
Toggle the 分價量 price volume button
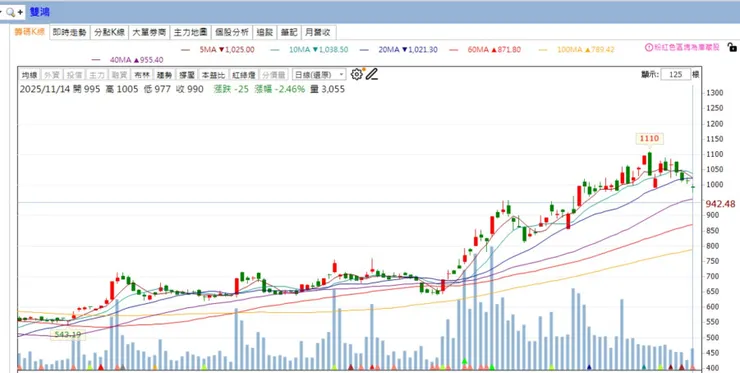click(x=273, y=75)
